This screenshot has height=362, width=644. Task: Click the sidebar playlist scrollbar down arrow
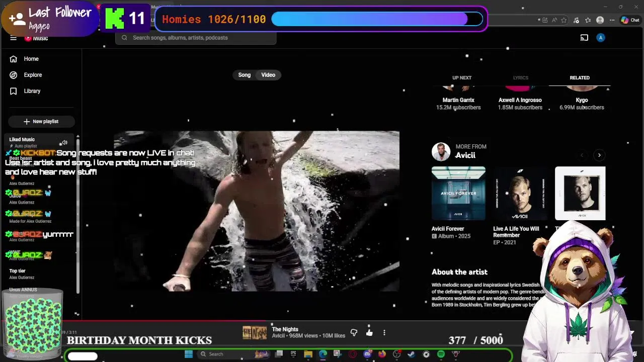pyautogui.click(x=77, y=314)
